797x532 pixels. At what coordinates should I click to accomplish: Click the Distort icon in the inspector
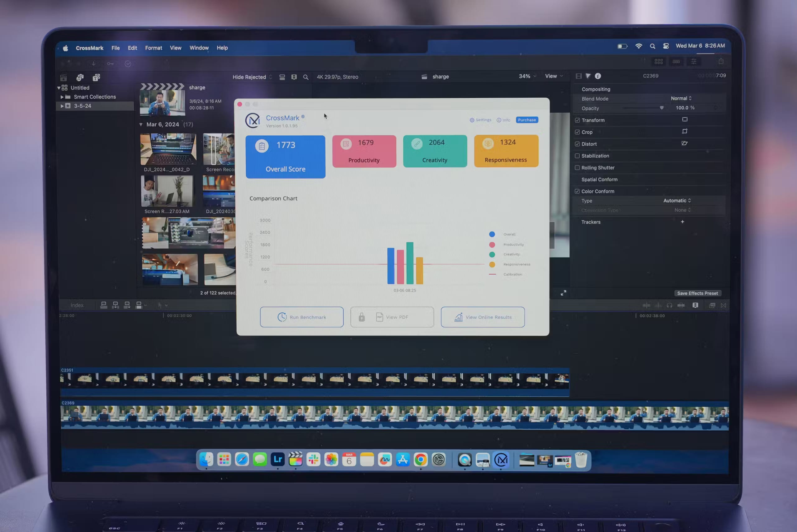coord(684,143)
